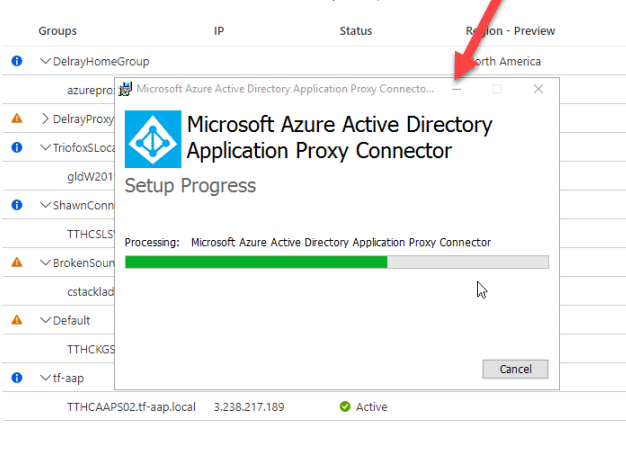Click warning icon next to DelrayProxy group
Viewport: 626px width, 449px height.
tap(17, 119)
